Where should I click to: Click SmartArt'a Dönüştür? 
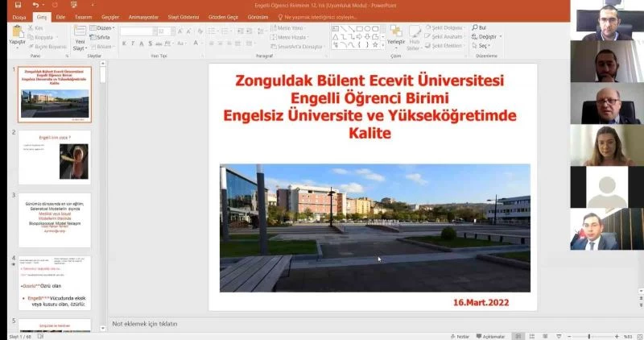click(297, 47)
